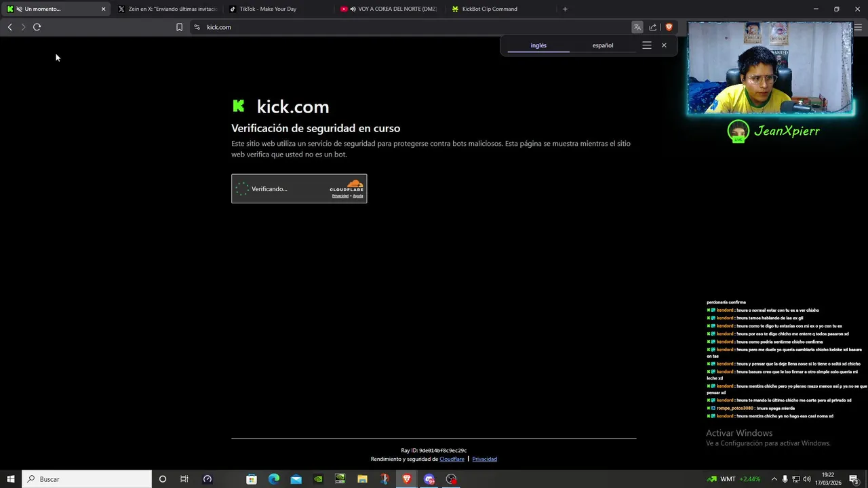Screen dimensions: 868x488
Task: Open the OBS Studio taskbar icon
Action: pos(452,479)
